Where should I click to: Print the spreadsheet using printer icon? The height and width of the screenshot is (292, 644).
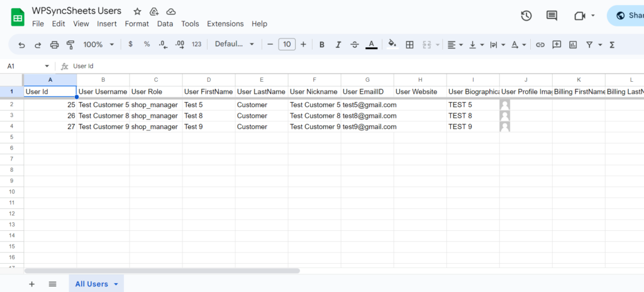click(54, 45)
